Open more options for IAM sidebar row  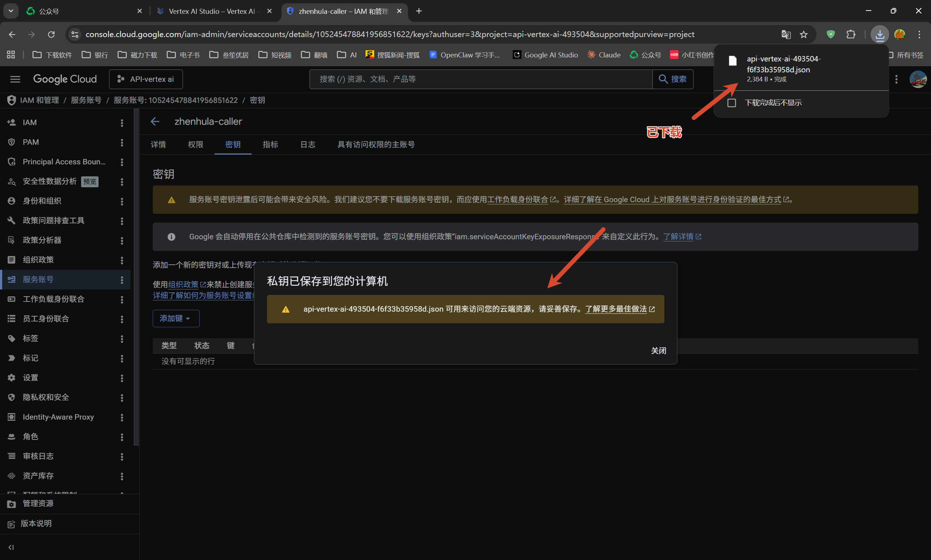pos(121,123)
